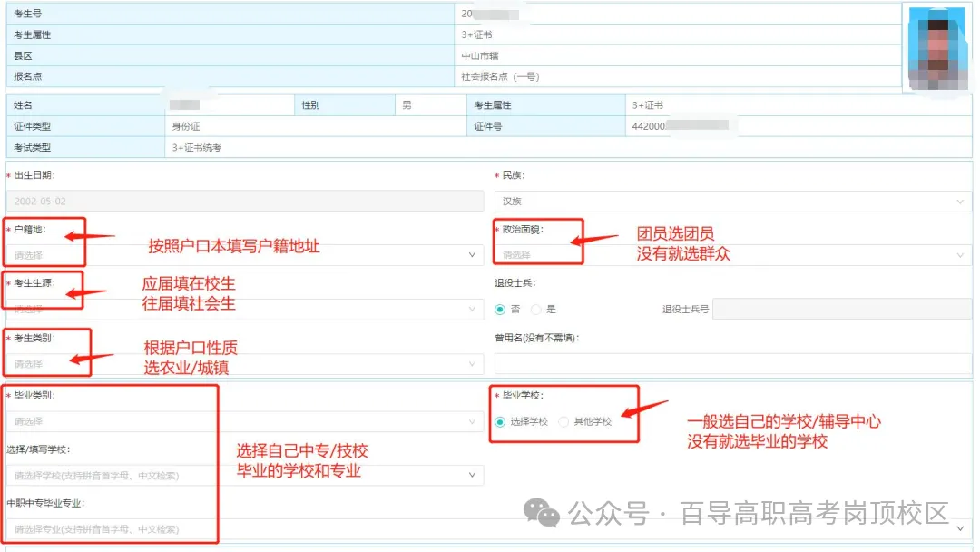Open the 中职中专毕业专业 dropdown
The height and width of the screenshot is (552, 980).
click(489, 529)
